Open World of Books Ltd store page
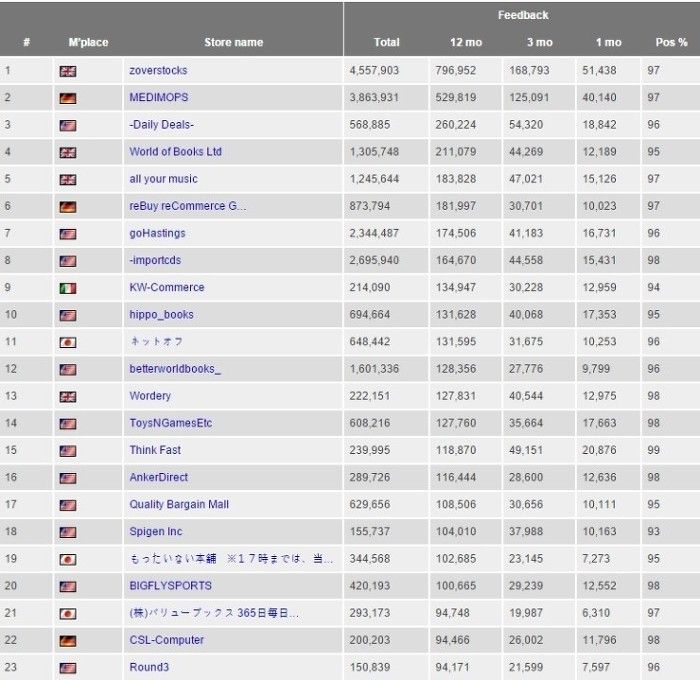This screenshot has width=700, height=680. (175, 152)
